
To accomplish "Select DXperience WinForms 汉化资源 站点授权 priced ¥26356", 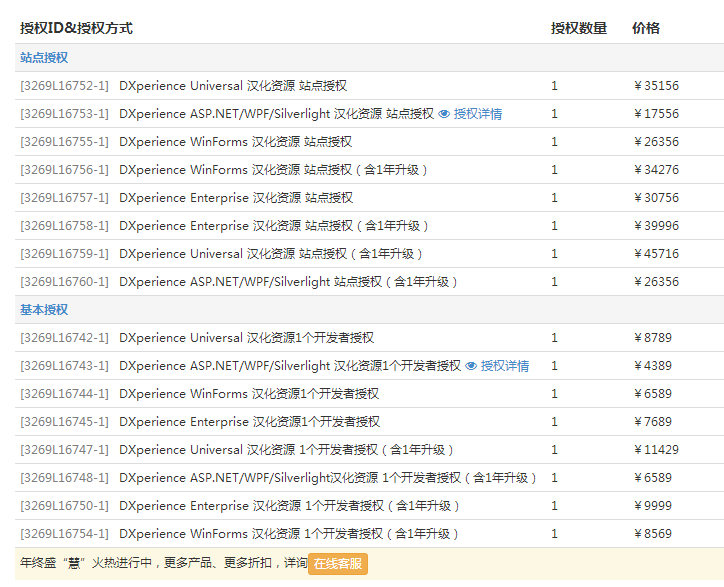I will pos(235,142).
